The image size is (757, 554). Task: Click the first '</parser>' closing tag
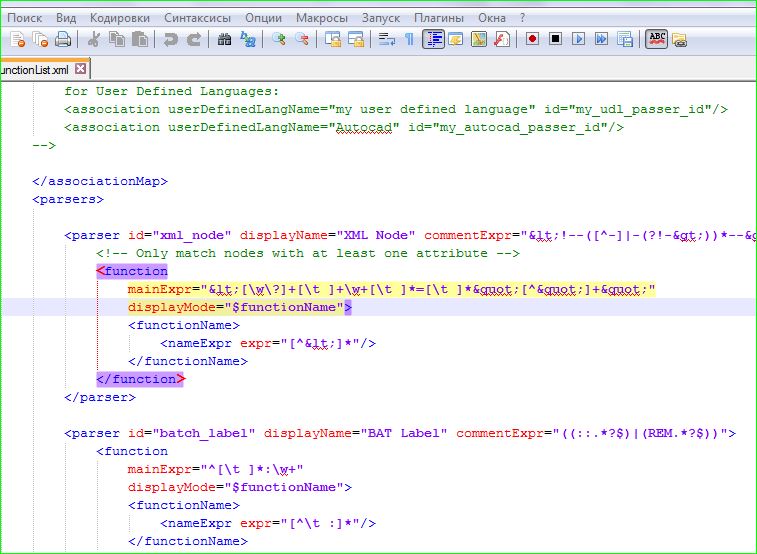100,397
